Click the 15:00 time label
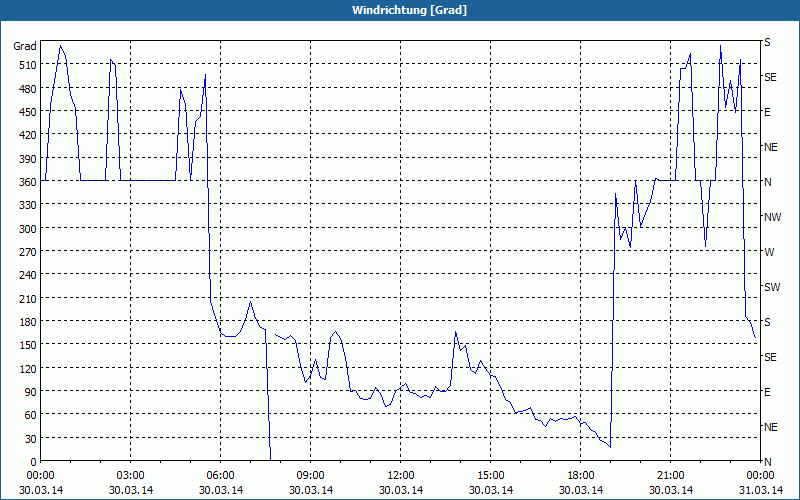Image resolution: width=800 pixels, height=500 pixels. 490,476
